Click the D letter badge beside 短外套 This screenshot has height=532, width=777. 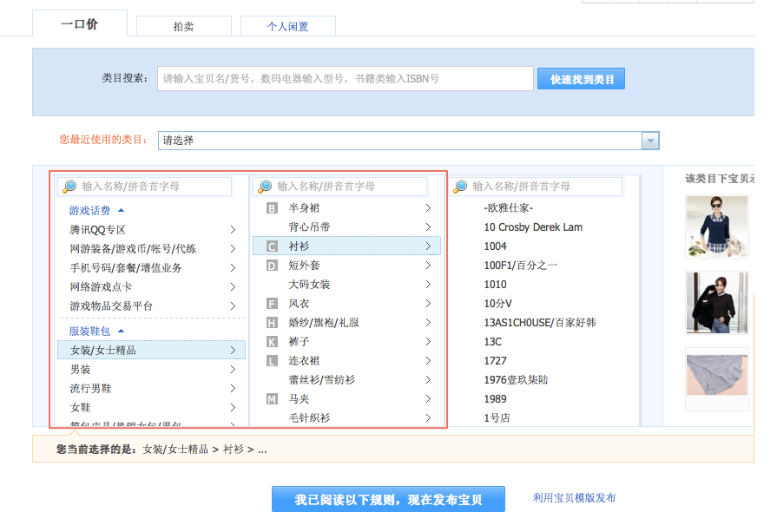pyautogui.click(x=271, y=265)
